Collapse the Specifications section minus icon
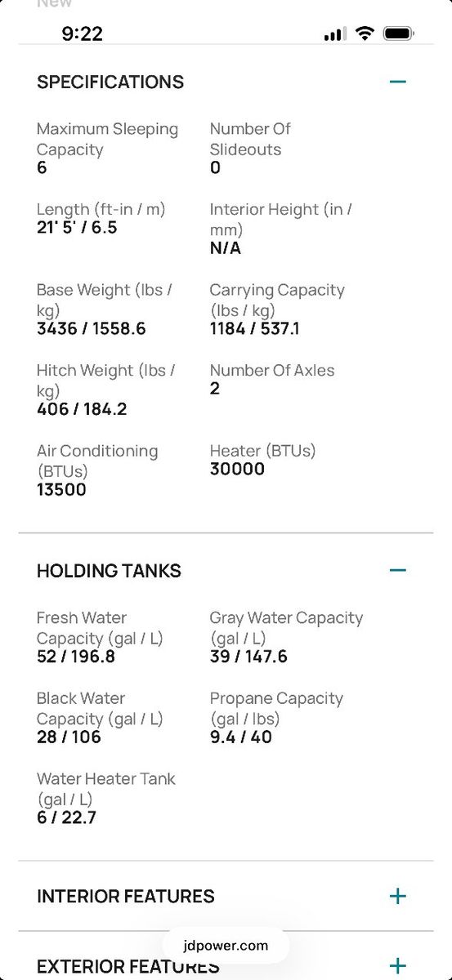Viewport: 452px width, 980px height. click(398, 82)
